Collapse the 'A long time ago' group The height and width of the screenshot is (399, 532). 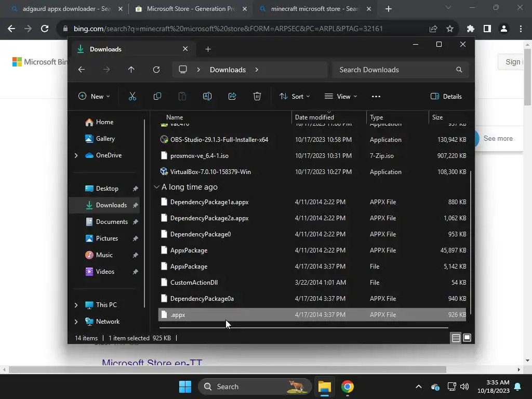(x=156, y=187)
